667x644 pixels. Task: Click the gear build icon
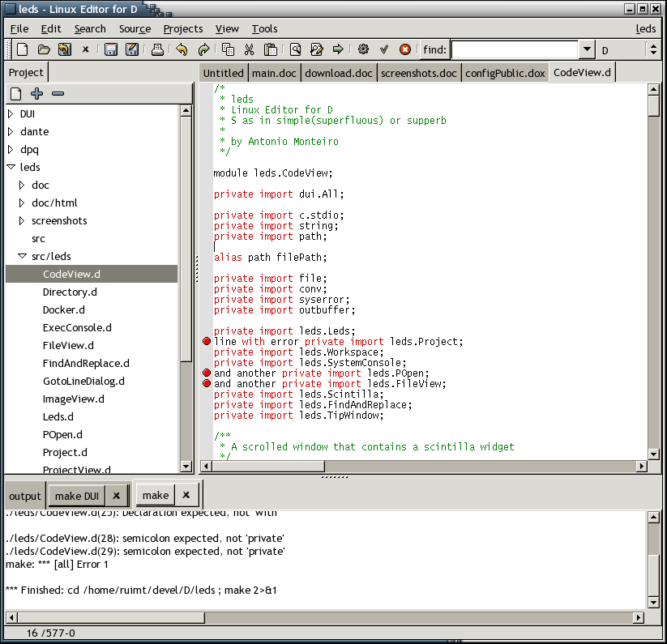[363, 49]
